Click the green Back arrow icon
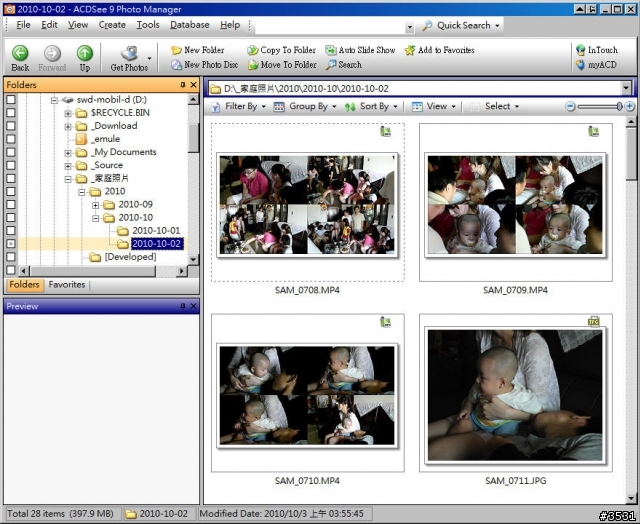Viewport: 640px width, 524px height. point(20,53)
